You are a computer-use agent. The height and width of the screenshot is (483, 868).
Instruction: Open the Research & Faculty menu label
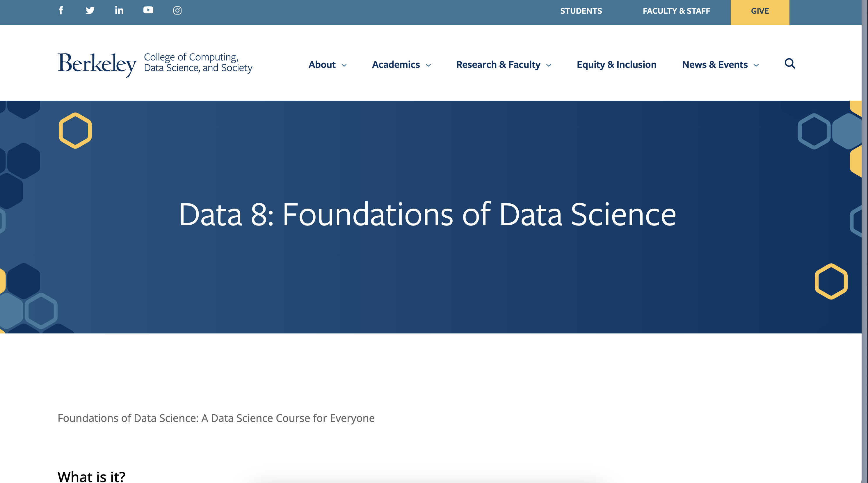click(x=498, y=64)
